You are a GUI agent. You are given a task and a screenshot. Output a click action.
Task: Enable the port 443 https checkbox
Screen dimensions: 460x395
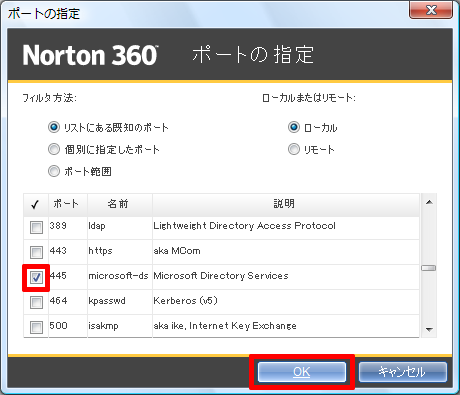(36, 252)
